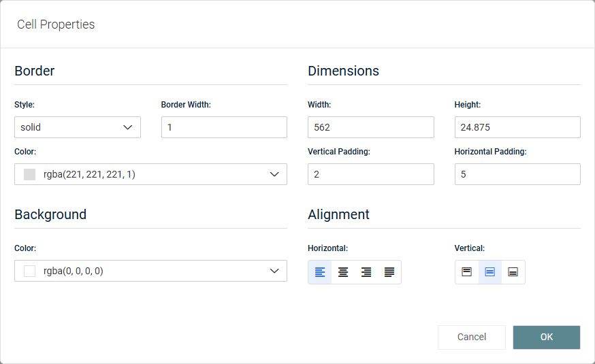The height and width of the screenshot is (364, 595).
Task: Select justify horizontal alignment icon
Action: [389, 272]
